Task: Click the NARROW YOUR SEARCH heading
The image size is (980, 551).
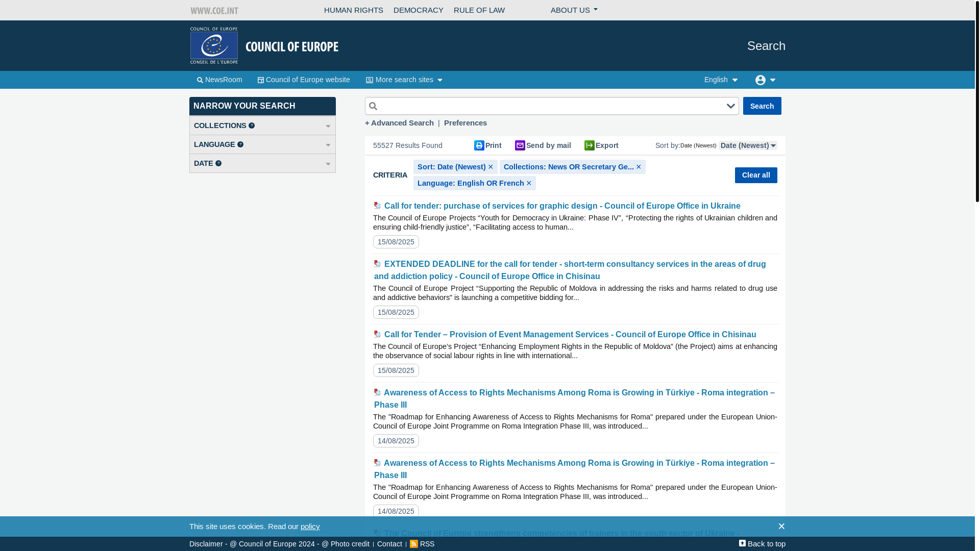Action: coord(262,106)
